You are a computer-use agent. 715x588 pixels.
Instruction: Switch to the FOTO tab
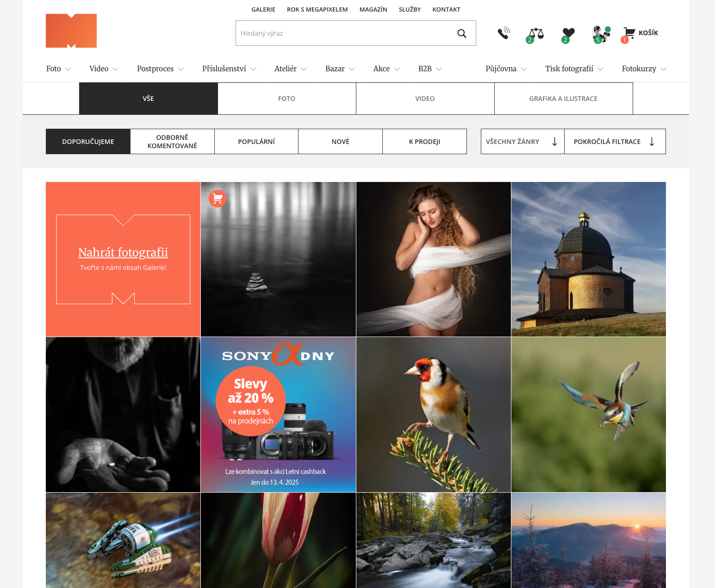(x=287, y=99)
